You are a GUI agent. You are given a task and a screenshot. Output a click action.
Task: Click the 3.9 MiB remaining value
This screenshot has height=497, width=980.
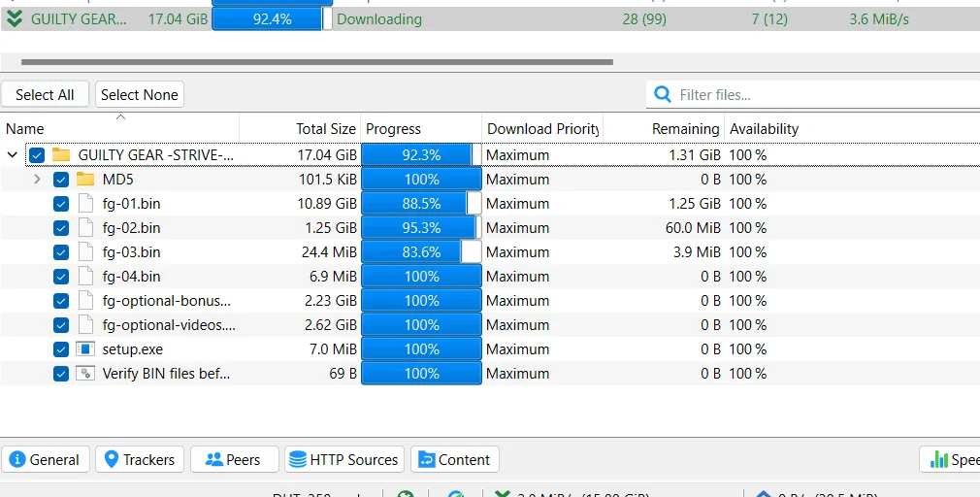pyautogui.click(x=697, y=252)
